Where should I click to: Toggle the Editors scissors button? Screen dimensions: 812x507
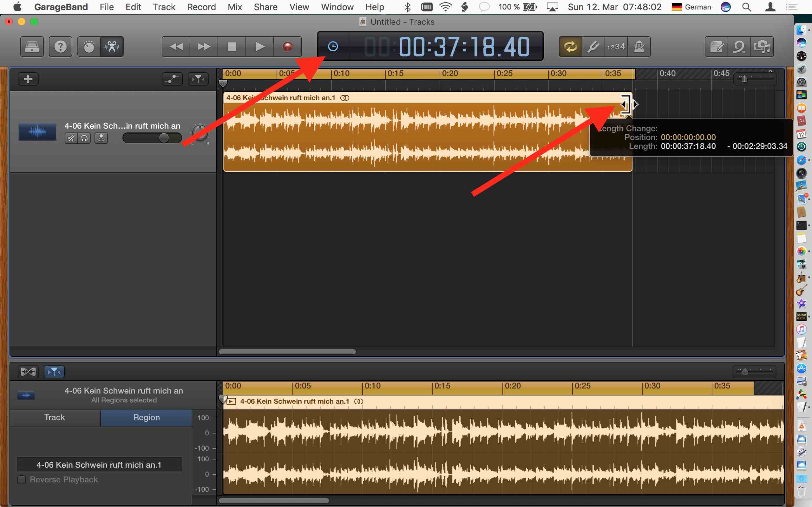point(112,46)
